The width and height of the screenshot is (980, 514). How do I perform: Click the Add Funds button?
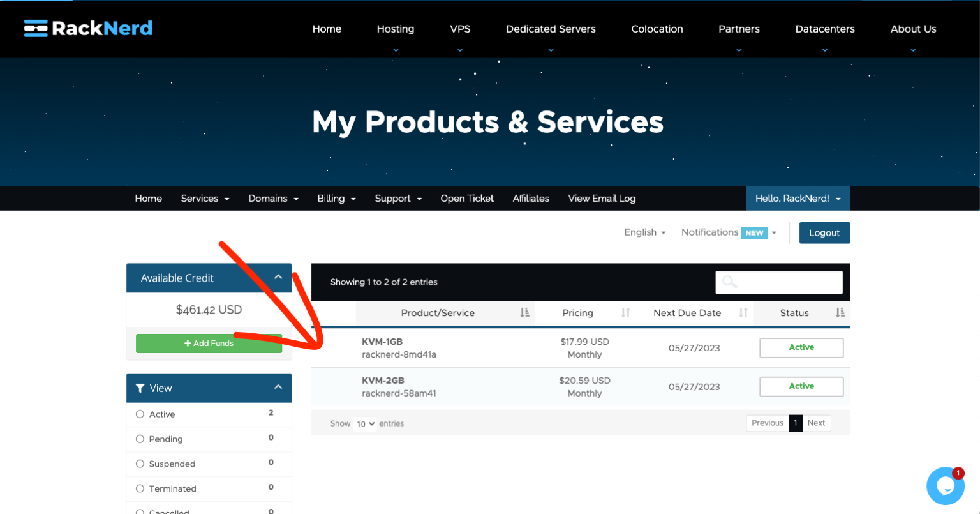[x=209, y=343]
